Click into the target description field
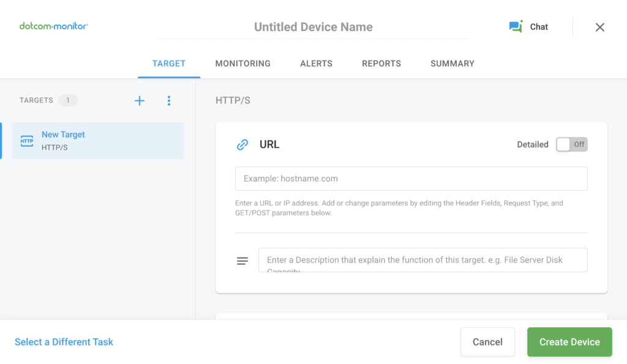The height and width of the screenshot is (364, 627). 423,260
